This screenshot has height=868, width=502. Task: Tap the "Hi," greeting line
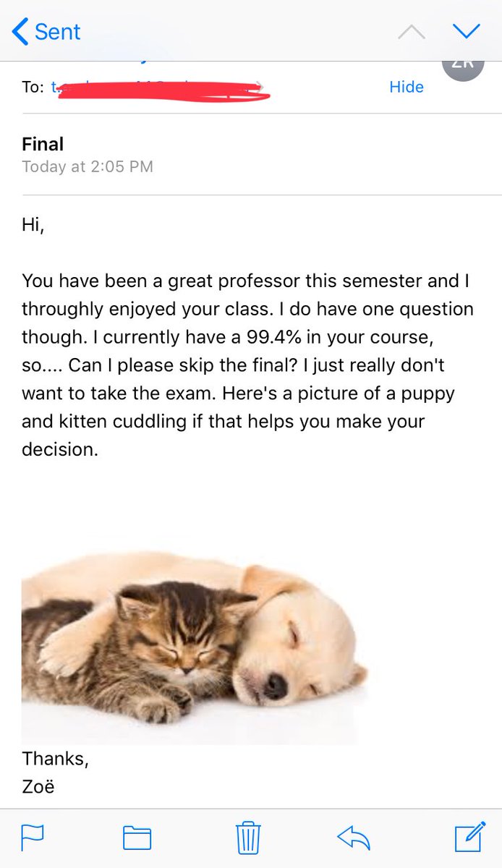point(33,224)
